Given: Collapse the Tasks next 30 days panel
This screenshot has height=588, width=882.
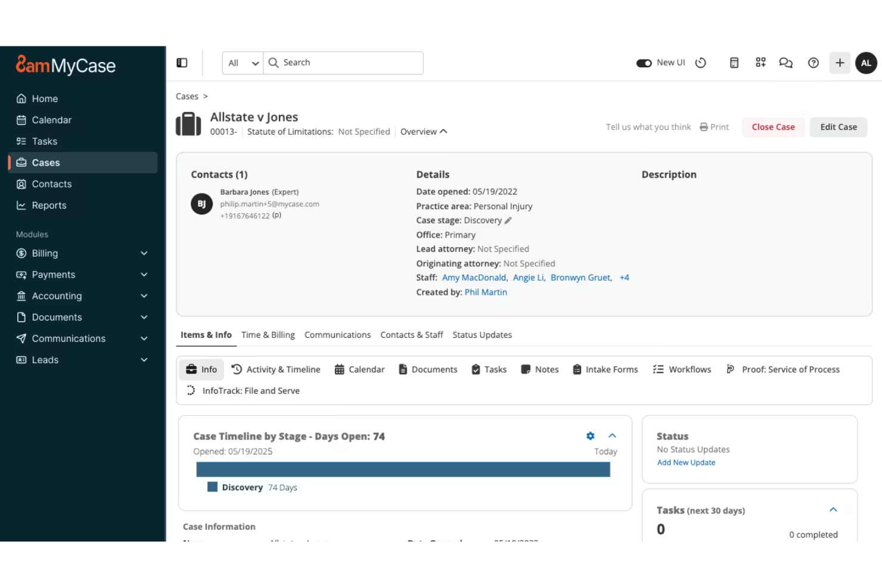Looking at the screenshot, I should point(834,509).
